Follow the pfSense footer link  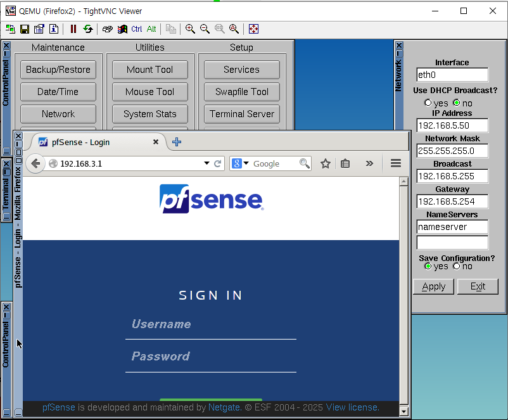point(59,407)
